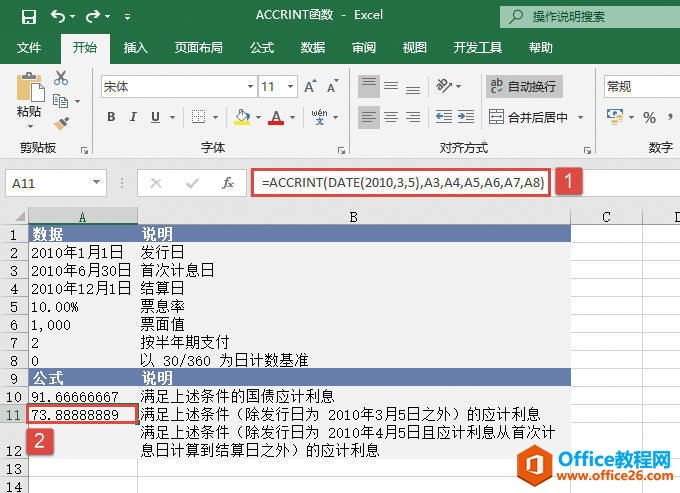The image size is (680, 493).
Task: Switch to the 页面布局 ribbon tab
Action: tap(199, 47)
